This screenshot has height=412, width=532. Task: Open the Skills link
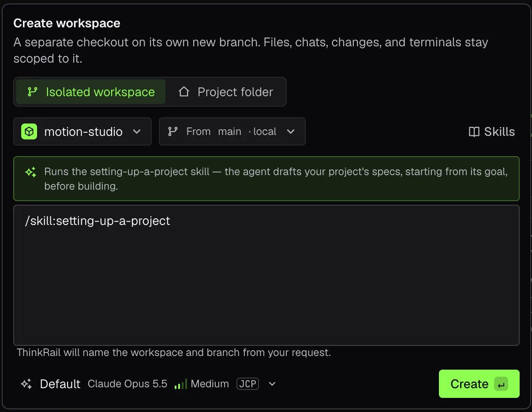(491, 131)
